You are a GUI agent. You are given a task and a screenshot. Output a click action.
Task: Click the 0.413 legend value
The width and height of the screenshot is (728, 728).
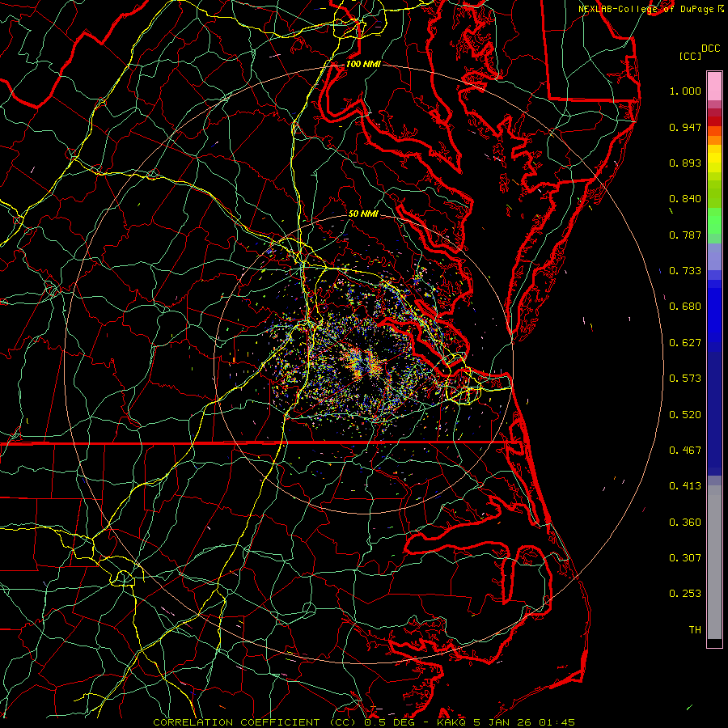click(x=685, y=486)
